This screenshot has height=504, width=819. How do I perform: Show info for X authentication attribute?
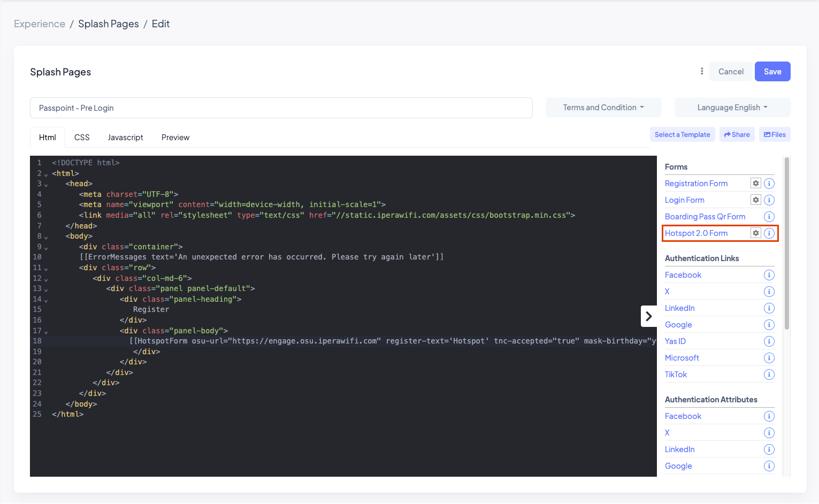769,433
